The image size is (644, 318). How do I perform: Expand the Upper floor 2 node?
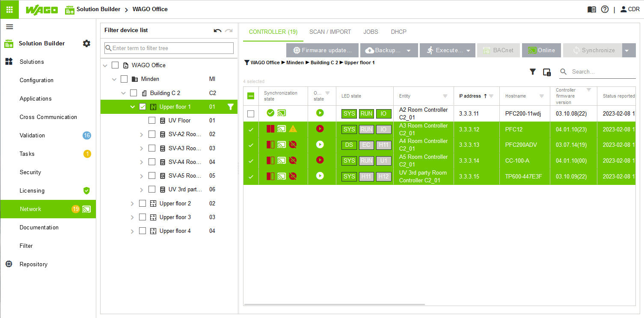(132, 203)
